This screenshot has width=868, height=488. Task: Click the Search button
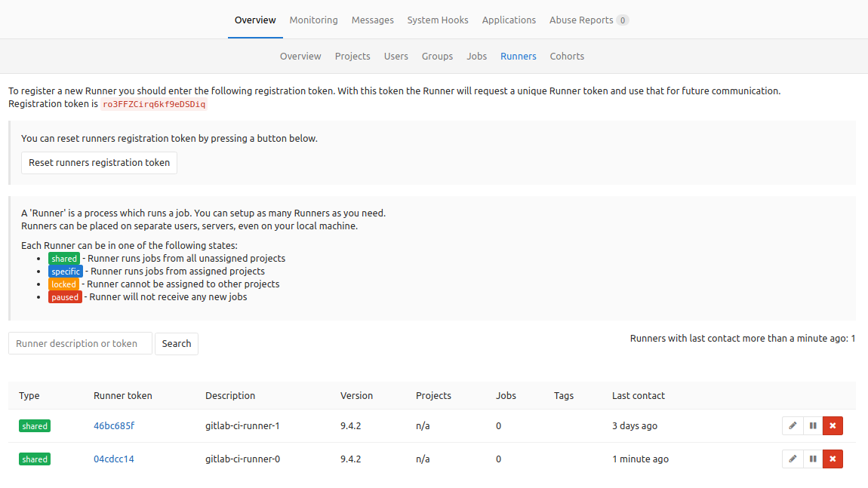[x=176, y=343]
